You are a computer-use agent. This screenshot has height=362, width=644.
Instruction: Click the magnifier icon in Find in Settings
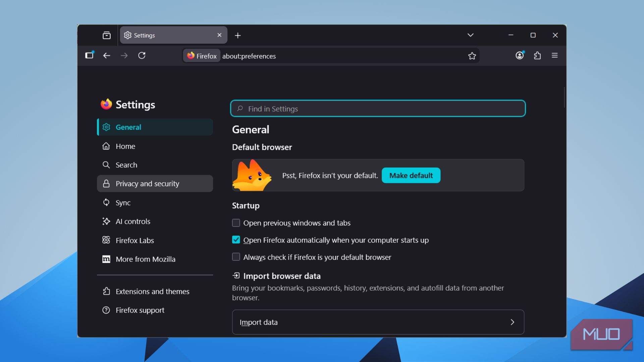tap(240, 109)
